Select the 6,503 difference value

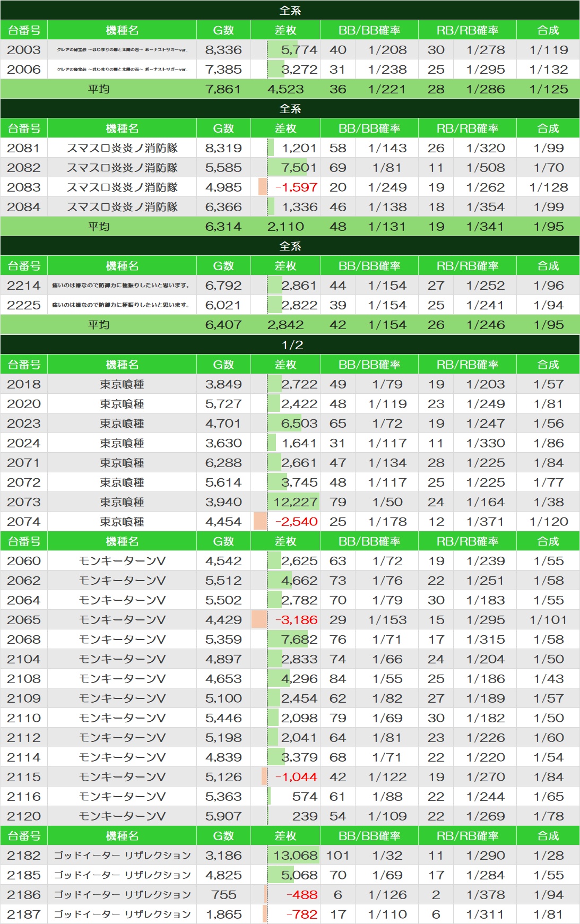click(299, 424)
